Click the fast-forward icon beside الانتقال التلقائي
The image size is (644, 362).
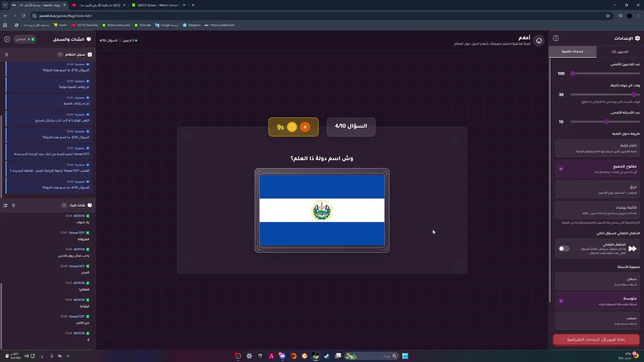point(632,248)
